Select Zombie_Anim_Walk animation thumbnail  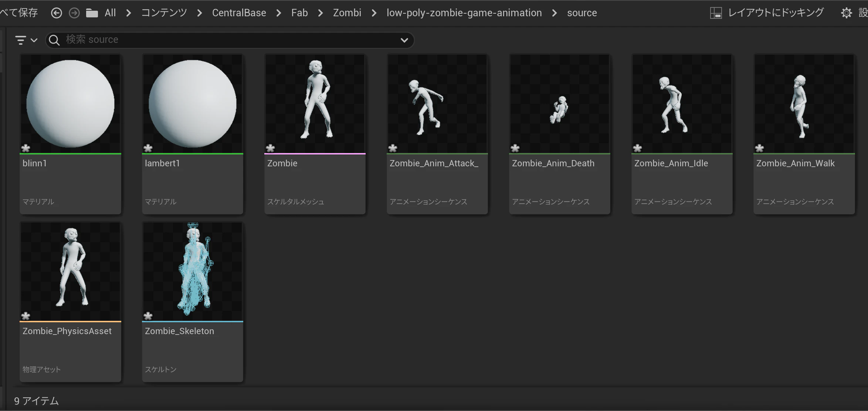coord(804,103)
